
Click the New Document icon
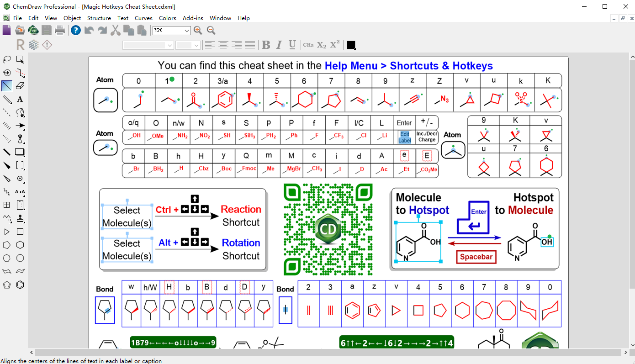pyautogui.click(x=6, y=30)
